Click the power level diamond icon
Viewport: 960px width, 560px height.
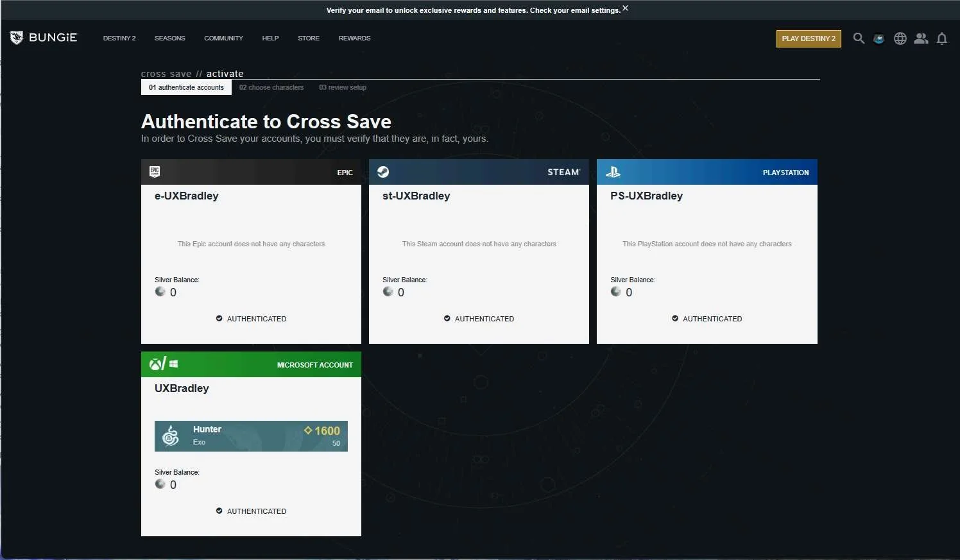click(x=308, y=430)
